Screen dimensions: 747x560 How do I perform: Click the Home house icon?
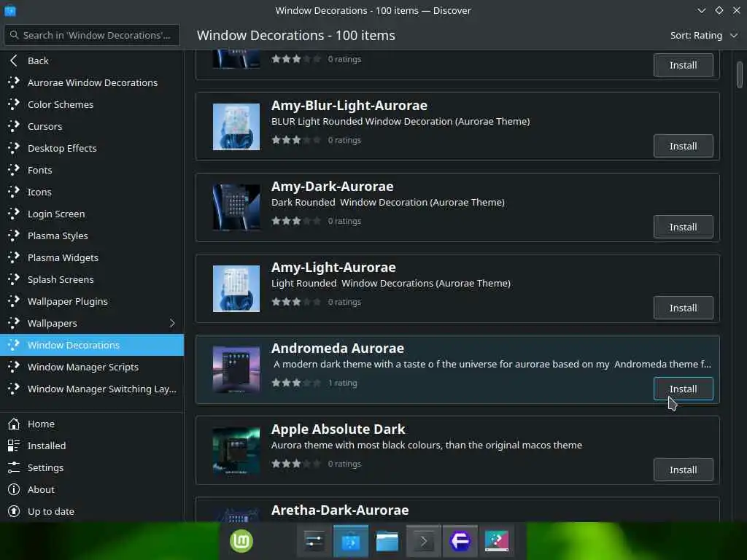(14, 424)
